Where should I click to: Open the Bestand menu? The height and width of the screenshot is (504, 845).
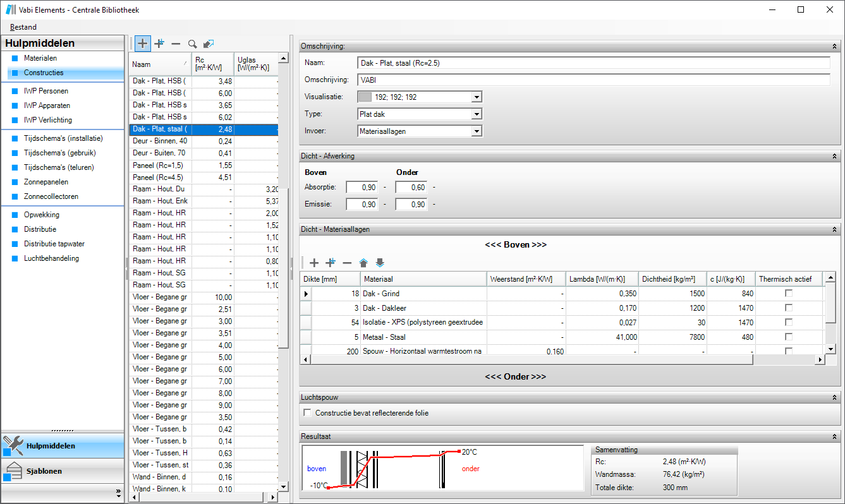(23, 27)
